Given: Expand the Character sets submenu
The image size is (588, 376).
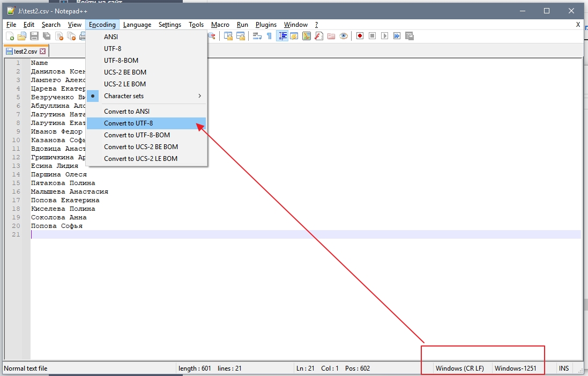Looking at the screenshot, I should (146, 95).
